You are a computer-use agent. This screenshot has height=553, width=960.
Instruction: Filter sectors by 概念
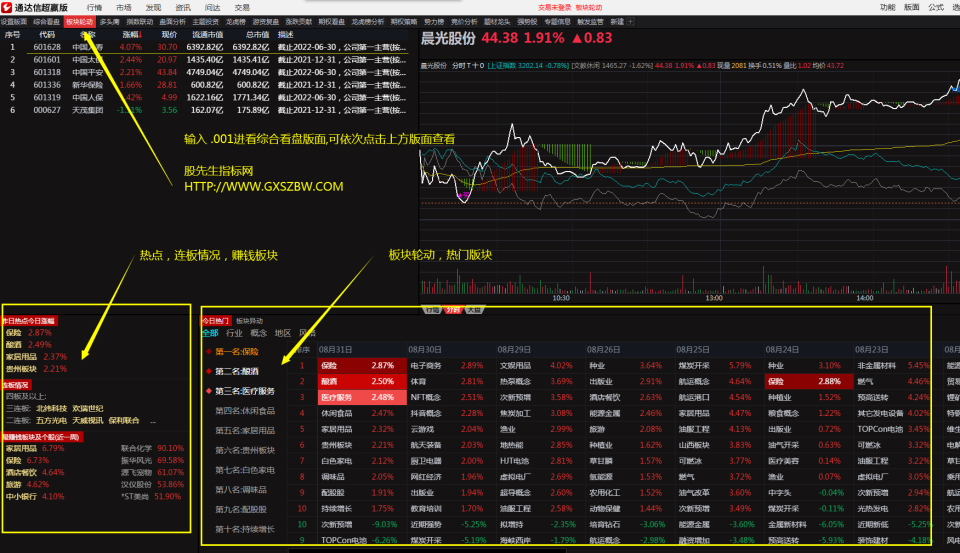tap(259, 333)
